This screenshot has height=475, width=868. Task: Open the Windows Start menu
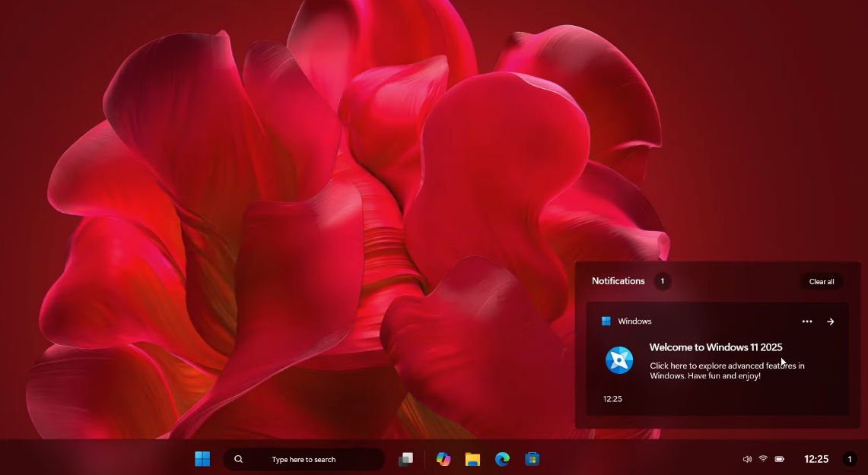coord(202,459)
